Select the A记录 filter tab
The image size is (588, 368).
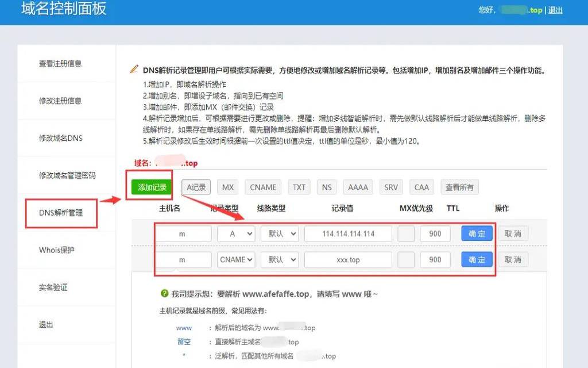[x=196, y=187]
